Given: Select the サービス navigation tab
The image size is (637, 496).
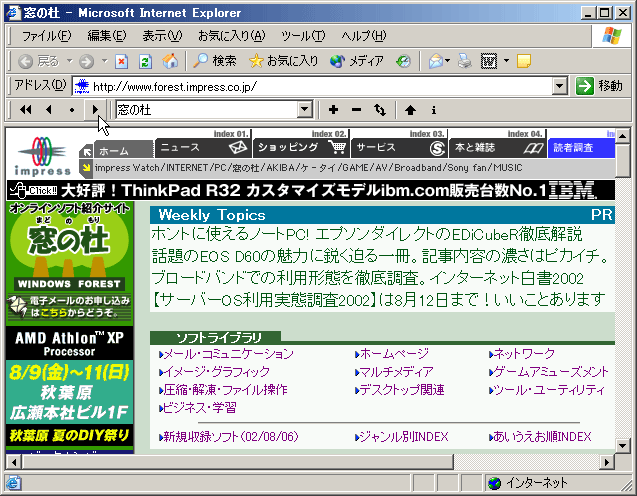Looking at the screenshot, I should click(x=399, y=147).
